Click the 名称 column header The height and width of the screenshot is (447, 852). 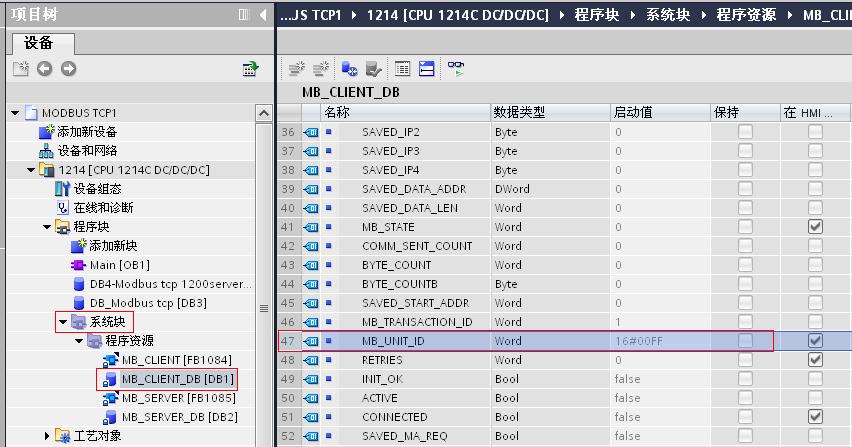(405, 112)
